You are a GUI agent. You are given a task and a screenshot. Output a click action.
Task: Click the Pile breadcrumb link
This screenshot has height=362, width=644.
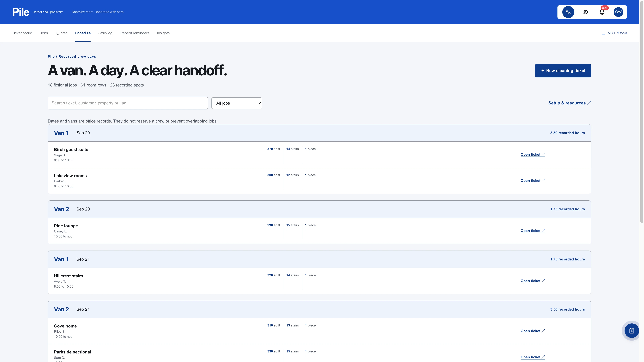51,56
